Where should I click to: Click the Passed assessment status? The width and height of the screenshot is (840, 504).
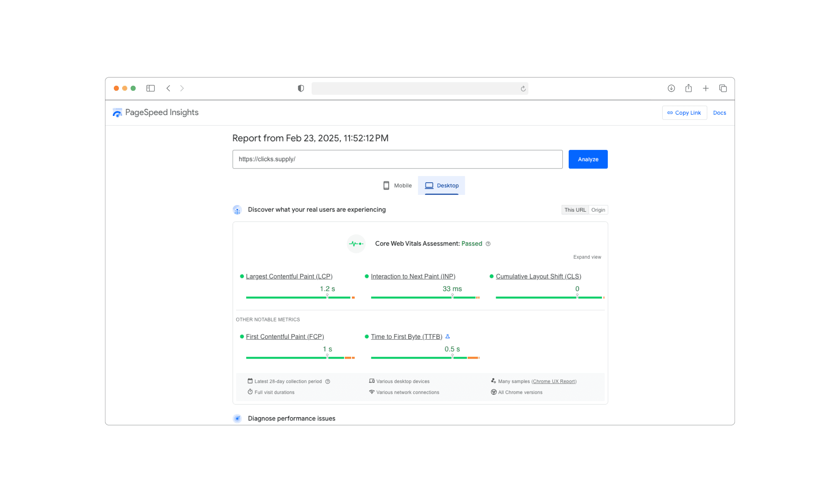pyautogui.click(x=472, y=244)
